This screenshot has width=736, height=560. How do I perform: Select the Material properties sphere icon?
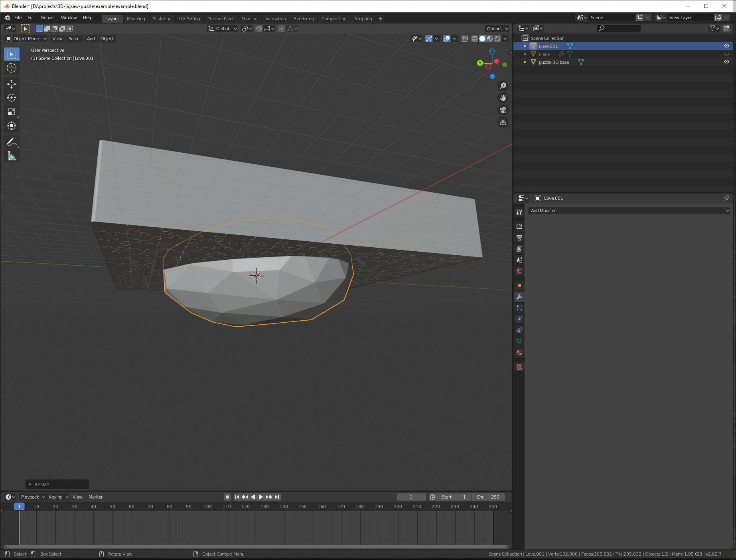(519, 353)
